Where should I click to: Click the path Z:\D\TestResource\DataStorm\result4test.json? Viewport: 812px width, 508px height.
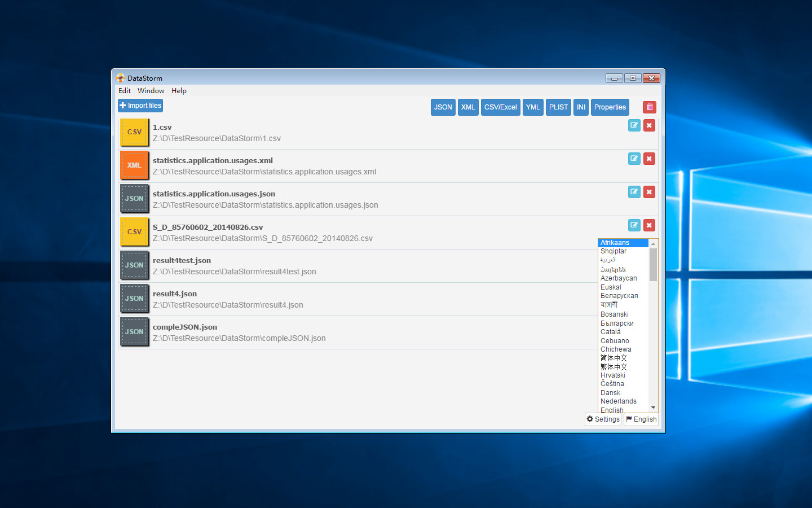tap(235, 272)
